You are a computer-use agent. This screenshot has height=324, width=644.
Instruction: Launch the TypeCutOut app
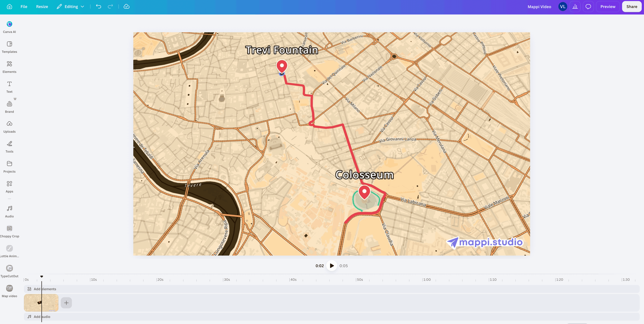click(x=10, y=271)
